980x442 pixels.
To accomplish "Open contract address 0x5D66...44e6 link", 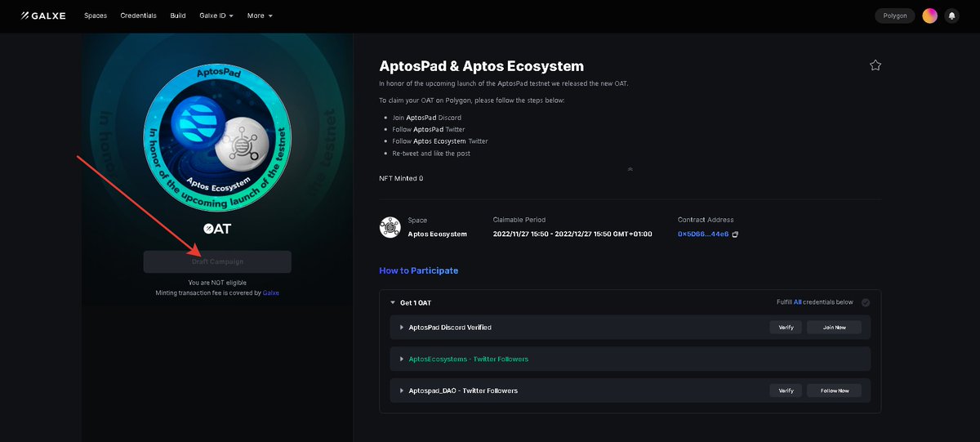I will (702, 234).
